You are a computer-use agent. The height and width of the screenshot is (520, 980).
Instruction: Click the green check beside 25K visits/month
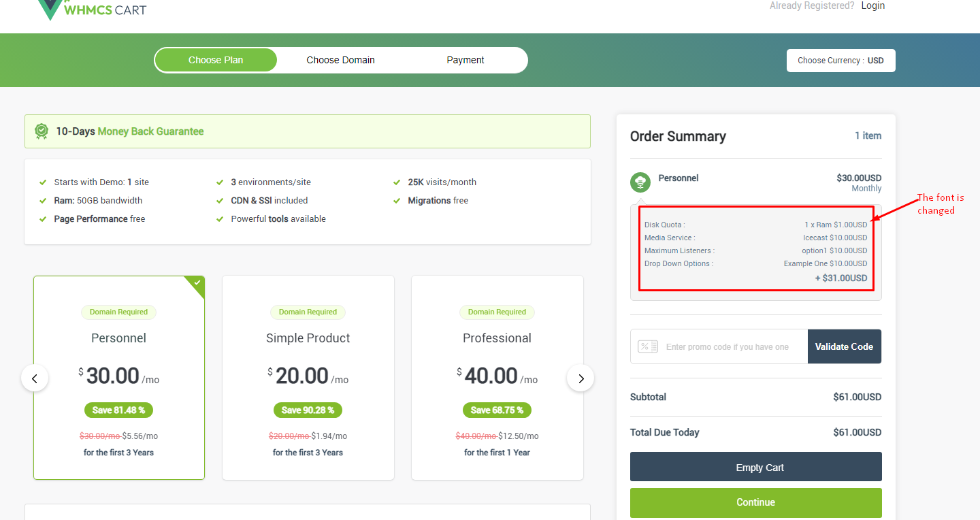pyautogui.click(x=397, y=182)
